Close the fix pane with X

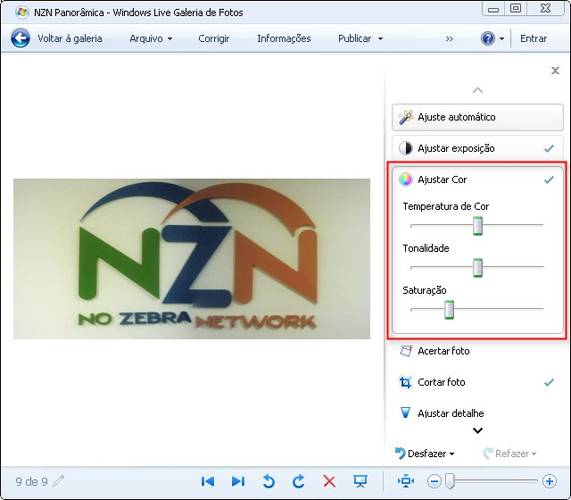click(555, 70)
